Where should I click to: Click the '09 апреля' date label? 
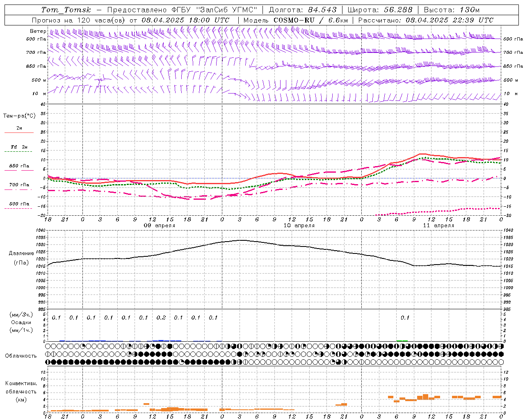[x=159, y=226]
